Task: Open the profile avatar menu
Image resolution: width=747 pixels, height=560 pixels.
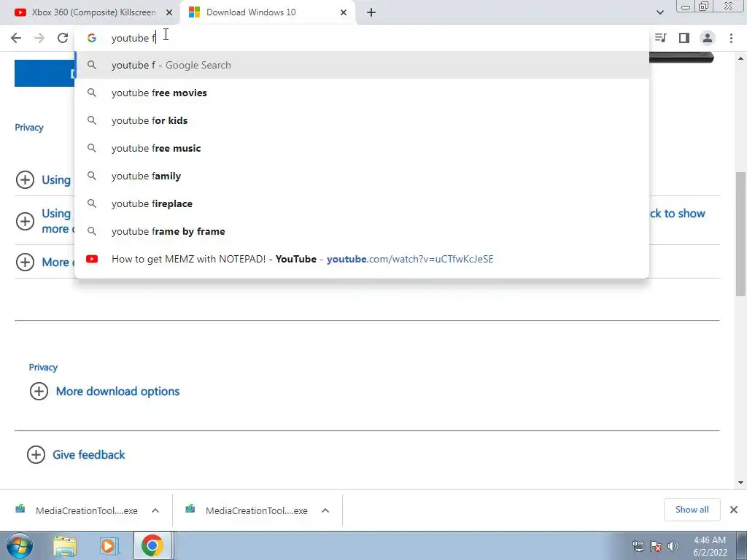Action: tap(708, 38)
